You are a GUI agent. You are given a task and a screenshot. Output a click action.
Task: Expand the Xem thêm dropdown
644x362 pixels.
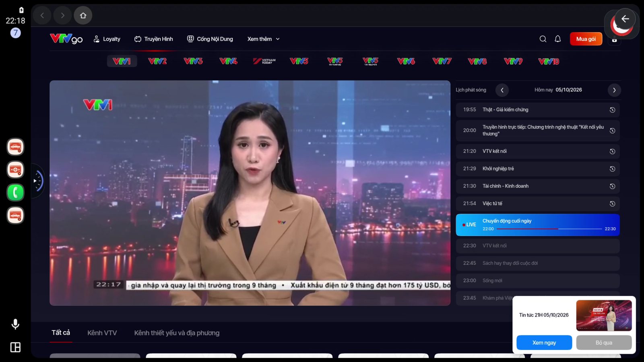264,39
